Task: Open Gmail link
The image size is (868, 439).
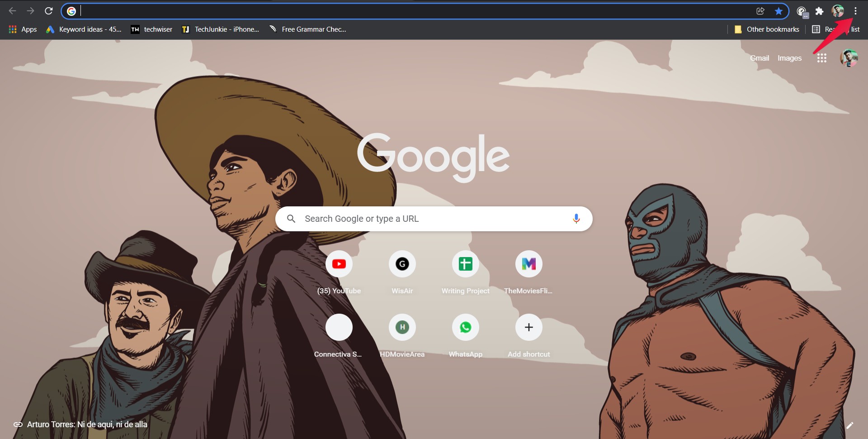Action: click(x=759, y=58)
